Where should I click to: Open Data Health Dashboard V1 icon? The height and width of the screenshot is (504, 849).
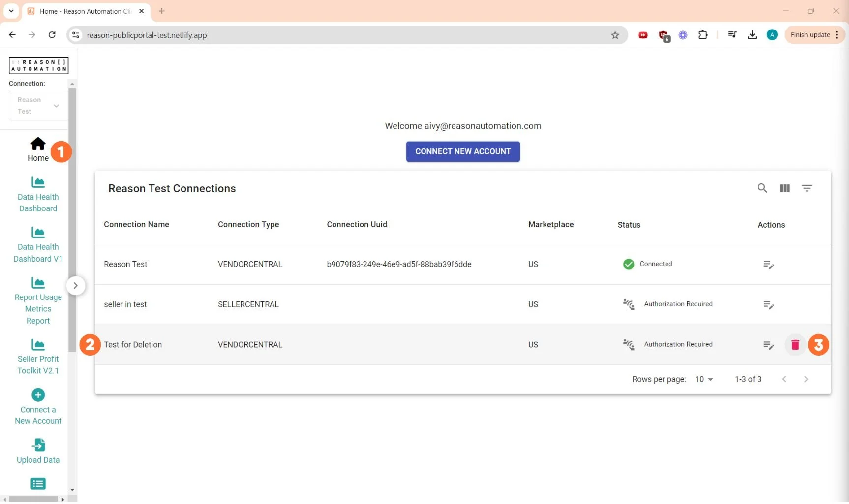pos(38,232)
